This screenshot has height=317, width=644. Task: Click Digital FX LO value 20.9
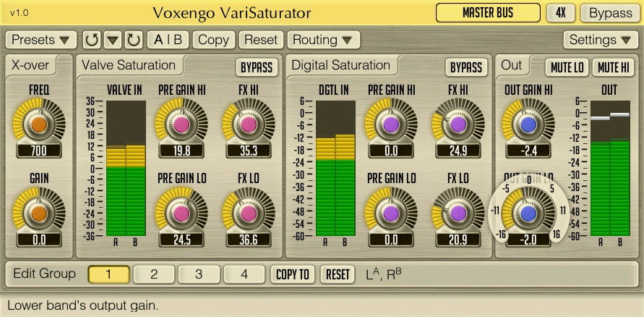point(458,240)
